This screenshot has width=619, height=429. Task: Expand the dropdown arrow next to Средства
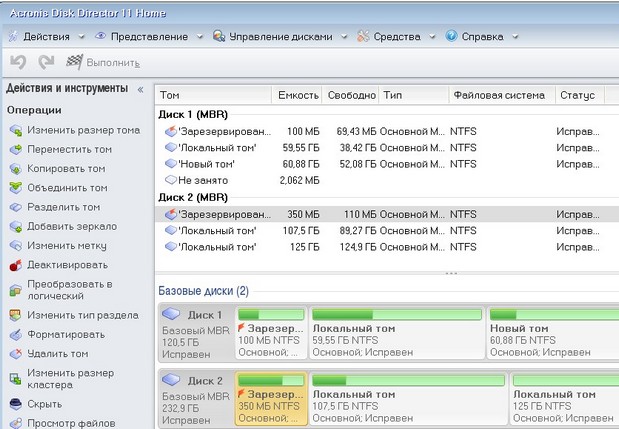(x=432, y=37)
